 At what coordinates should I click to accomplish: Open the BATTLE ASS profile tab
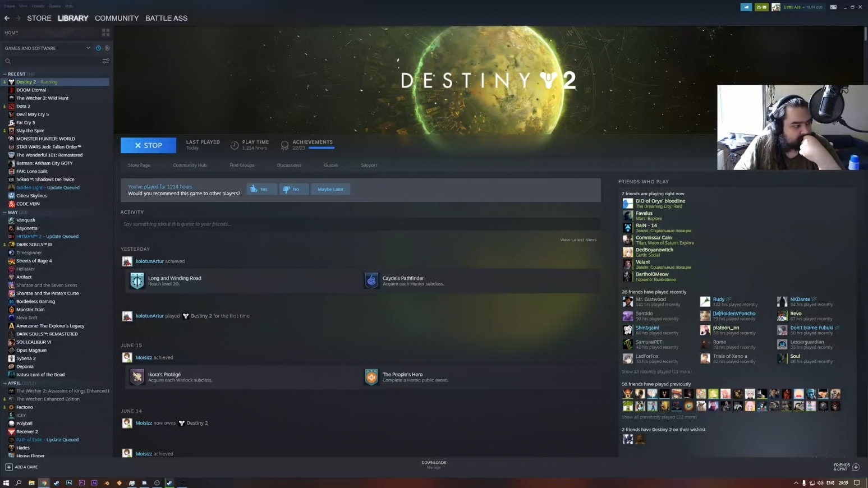tap(166, 18)
